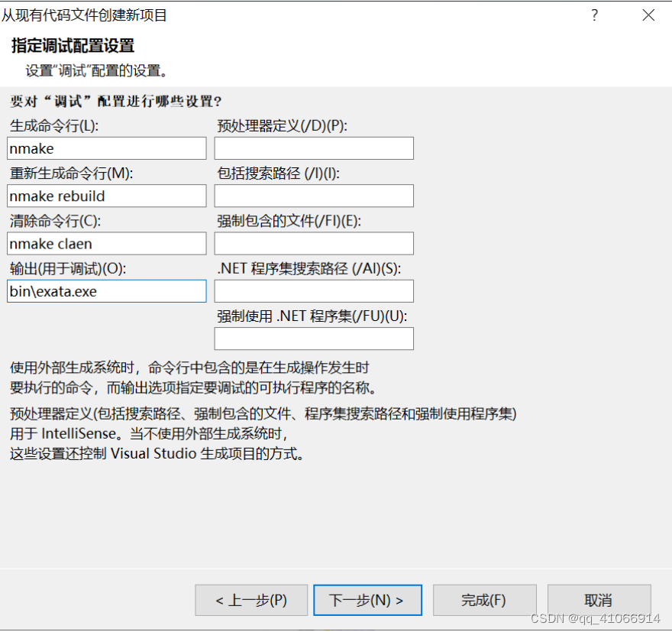Viewport: 672px width, 632px height.
Task: Click the 强制使用 .NET 程序集(/FU) field
Action: [314, 339]
